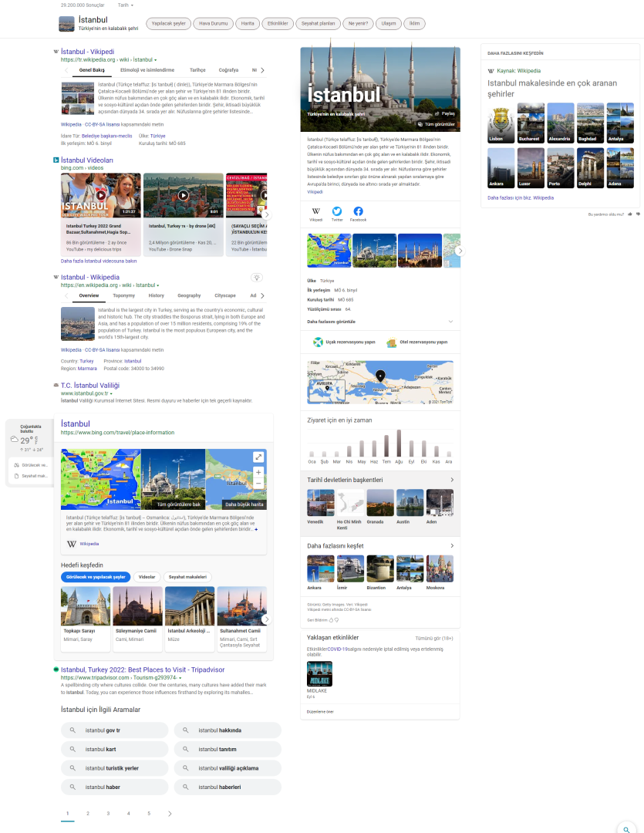Open Tüm görüntüler on header image
The height and width of the screenshot is (833, 644).
[x=437, y=124]
